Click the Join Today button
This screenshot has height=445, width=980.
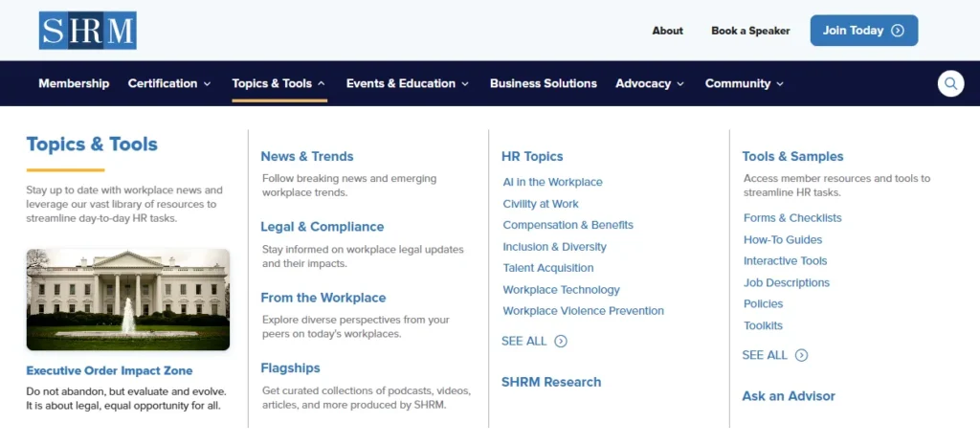coord(864,31)
